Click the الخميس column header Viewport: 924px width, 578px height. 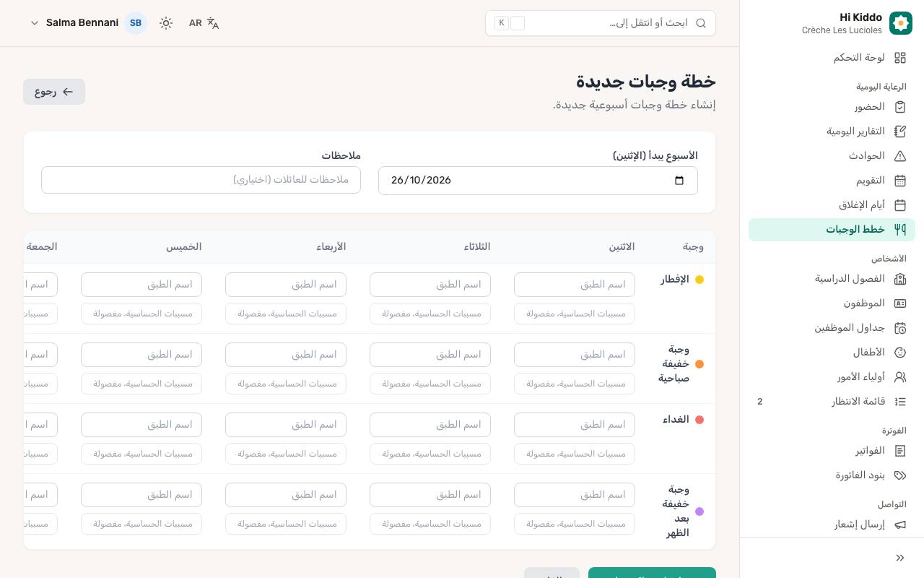click(184, 247)
